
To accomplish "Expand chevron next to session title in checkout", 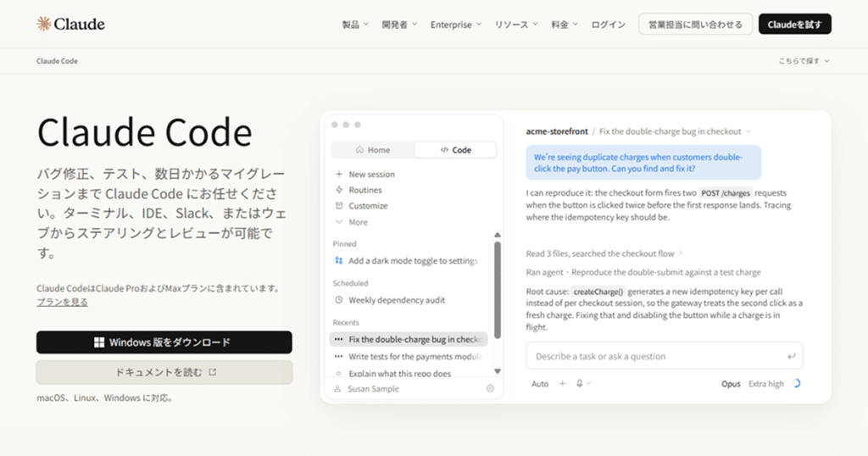I will (x=748, y=131).
